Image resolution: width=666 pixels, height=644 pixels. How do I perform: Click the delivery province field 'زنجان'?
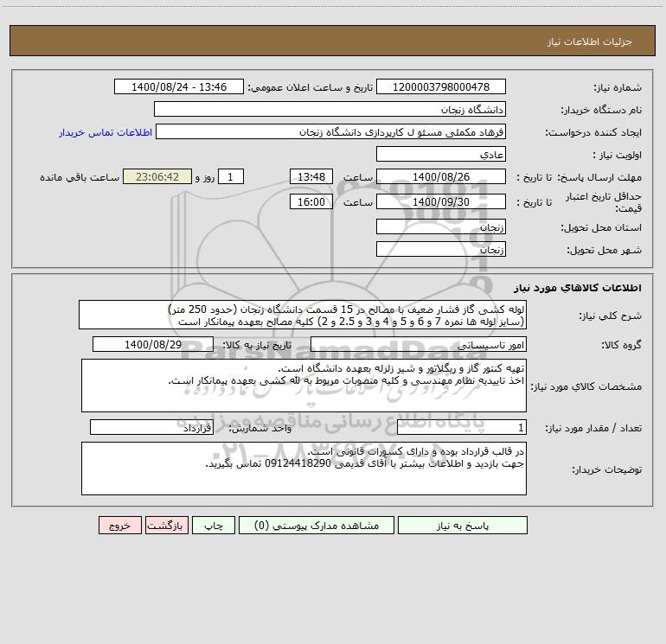441,226
